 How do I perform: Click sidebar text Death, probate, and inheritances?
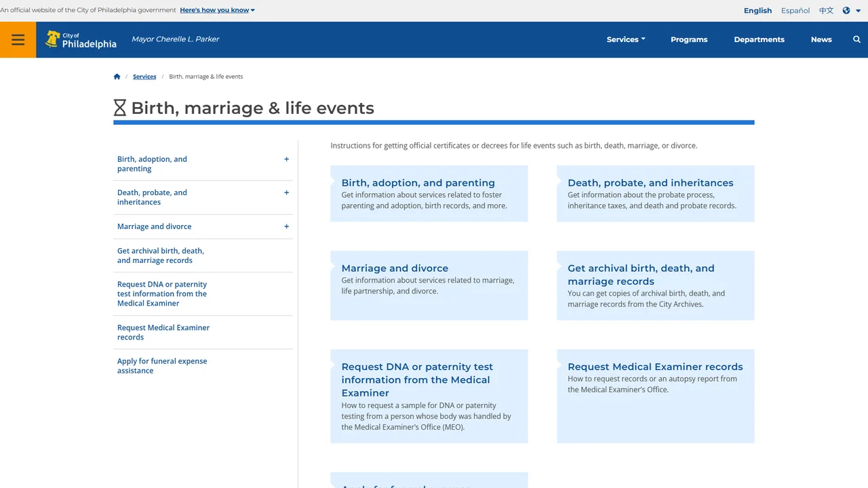pos(152,197)
